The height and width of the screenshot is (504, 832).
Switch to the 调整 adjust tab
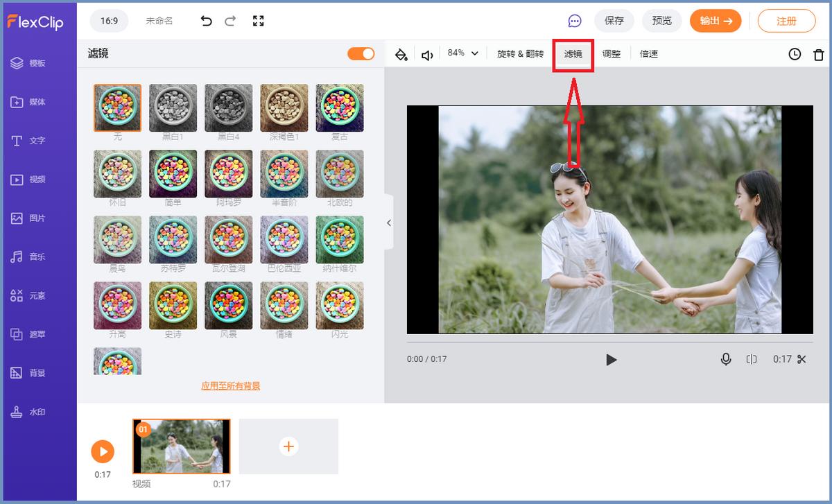point(612,54)
